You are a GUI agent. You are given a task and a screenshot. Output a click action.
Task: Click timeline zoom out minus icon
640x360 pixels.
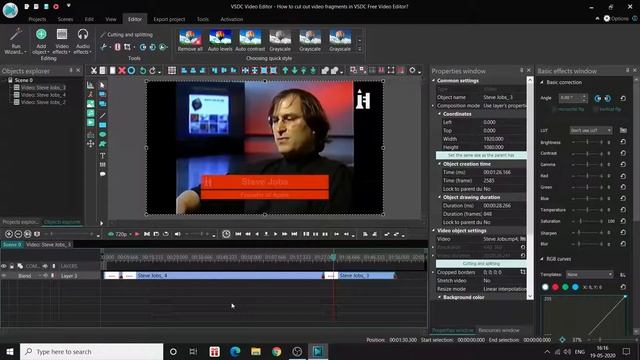coord(18,234)
